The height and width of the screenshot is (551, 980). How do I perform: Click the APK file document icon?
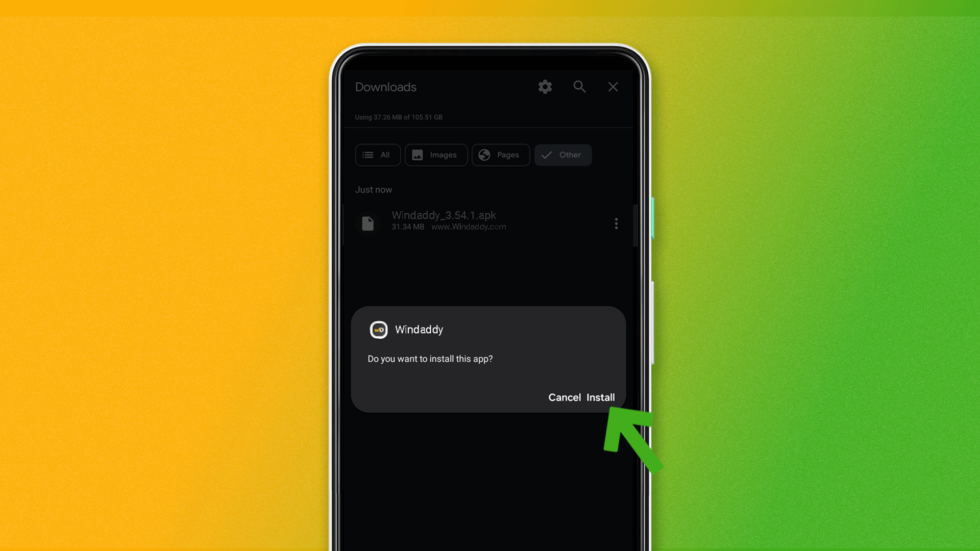tap(368, 222)
